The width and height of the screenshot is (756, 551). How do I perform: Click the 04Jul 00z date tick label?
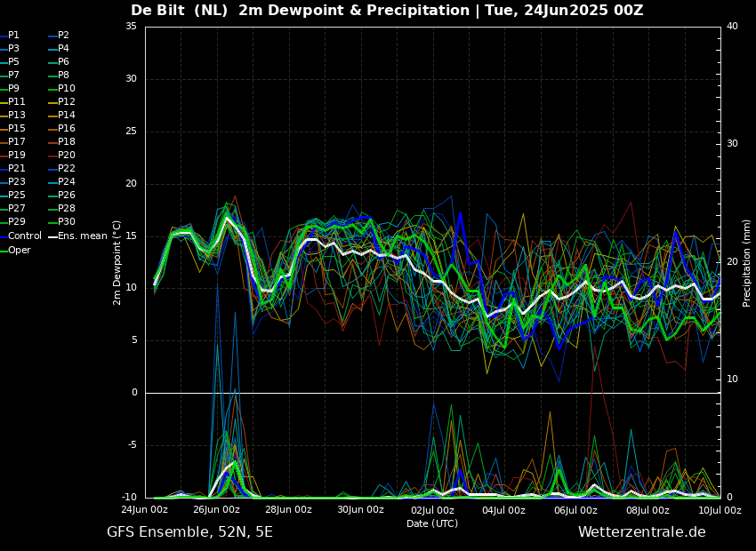[504, 510]
